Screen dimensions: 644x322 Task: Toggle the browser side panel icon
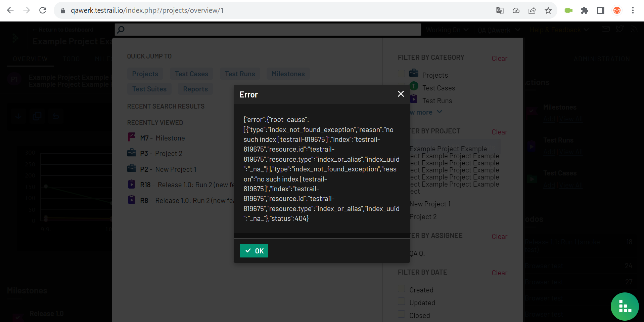coord(601,10)
